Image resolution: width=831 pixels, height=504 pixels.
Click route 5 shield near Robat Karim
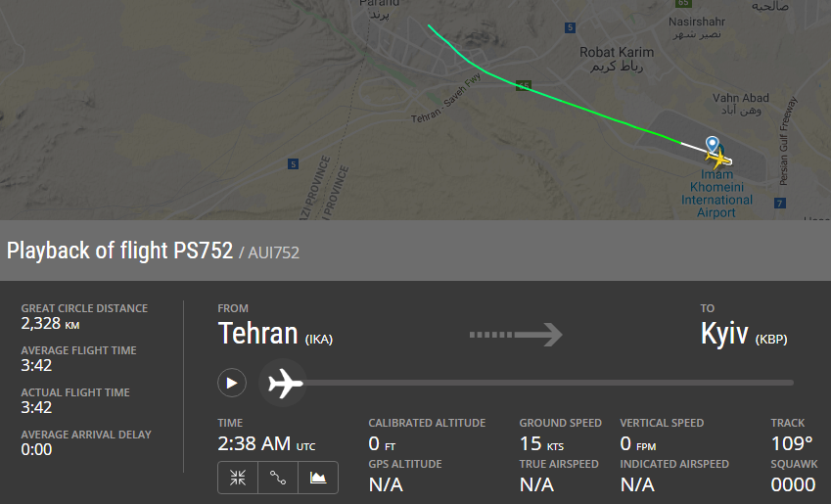tap(570, 27)
